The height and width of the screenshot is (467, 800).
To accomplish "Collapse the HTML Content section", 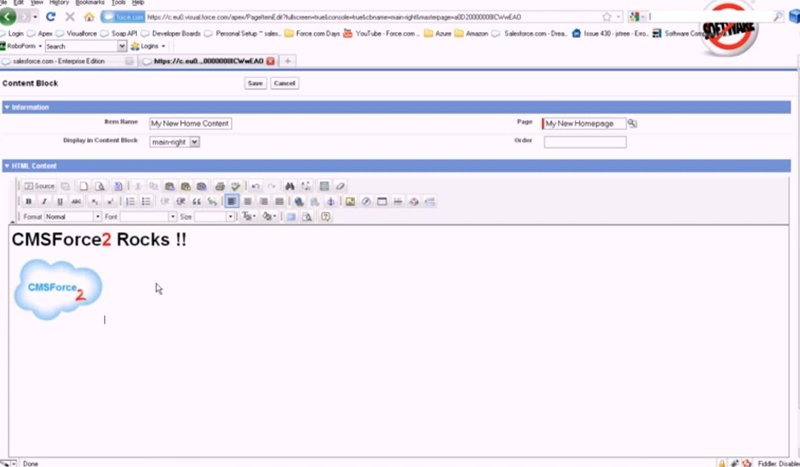I will (7, 166).
